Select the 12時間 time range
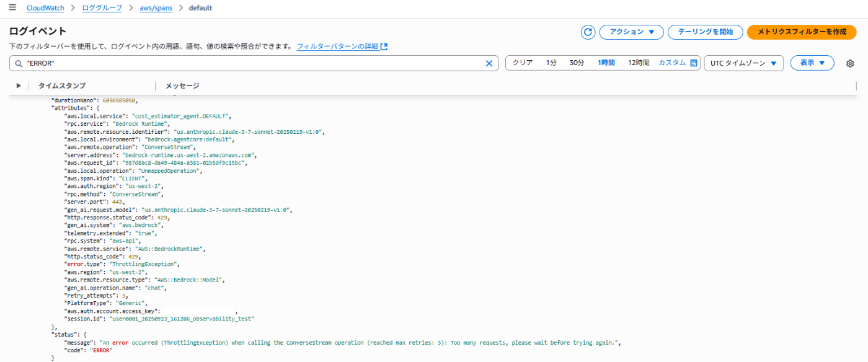This screenshot has width=868, height=362. click(638, 63)
